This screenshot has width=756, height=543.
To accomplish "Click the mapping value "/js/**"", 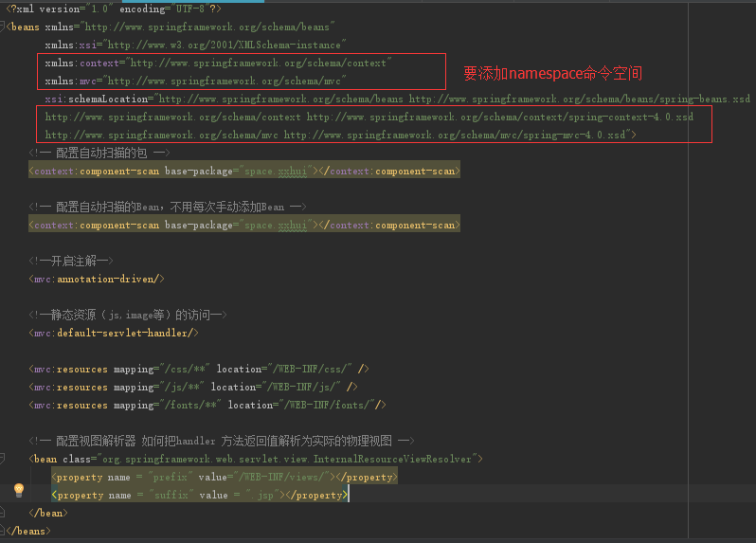I will point(182,387).
